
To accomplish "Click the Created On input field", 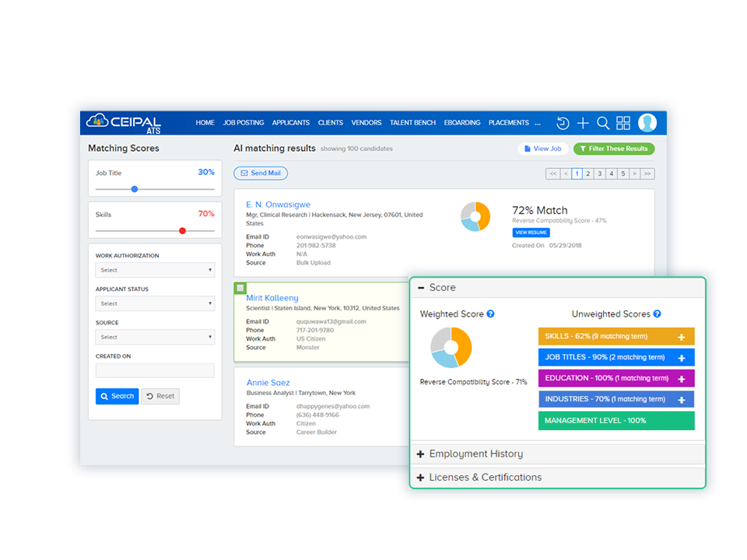I will tap(155, 370).
